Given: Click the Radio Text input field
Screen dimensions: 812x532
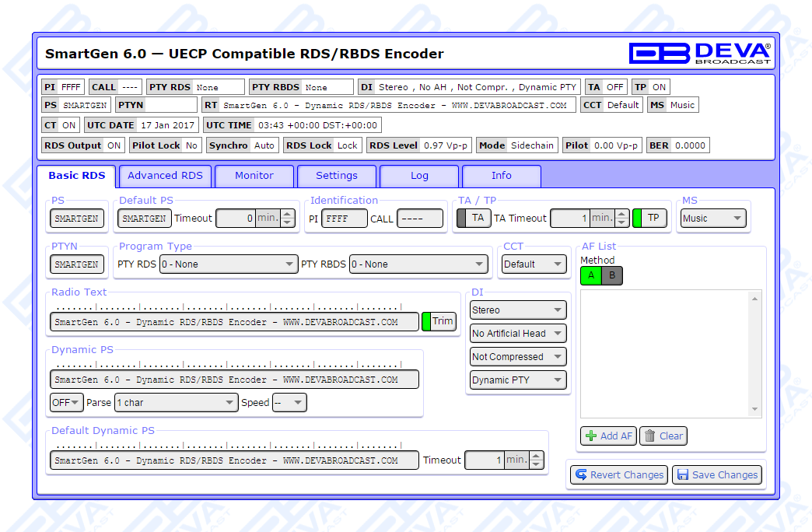Looking at the screenshot, I should (x=234, y=322).
